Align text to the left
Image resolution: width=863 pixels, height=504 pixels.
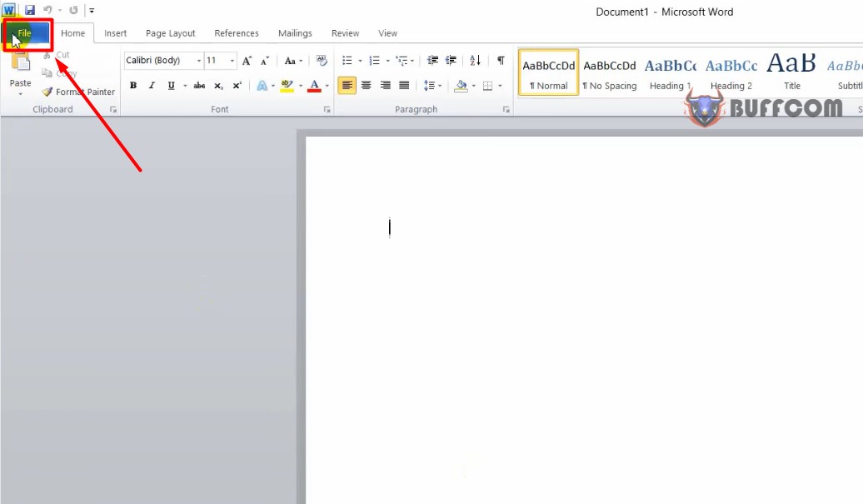click(347, 85)
